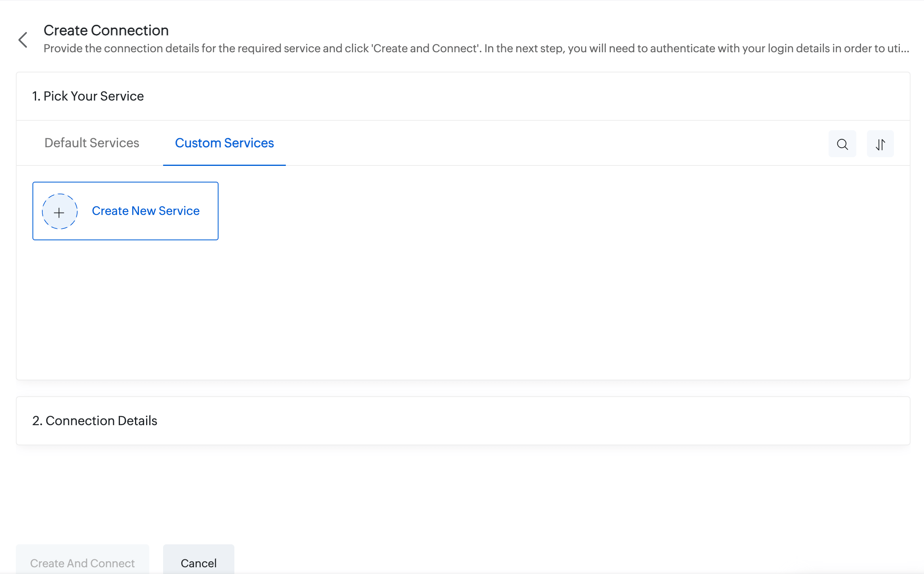Expand the 2. Connection Details section
This screenshot has height=574, width=924.
pyautogui.click(x=95, y=421)
